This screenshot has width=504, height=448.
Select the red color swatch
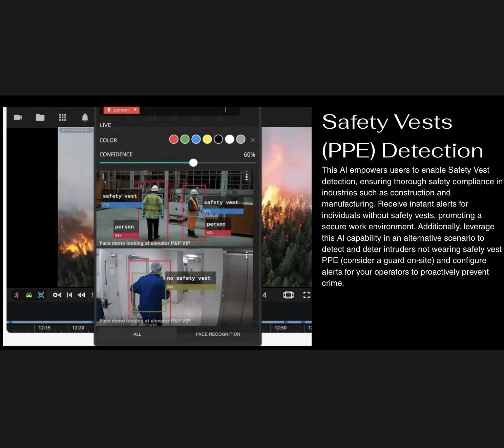[x=174, y=139]
